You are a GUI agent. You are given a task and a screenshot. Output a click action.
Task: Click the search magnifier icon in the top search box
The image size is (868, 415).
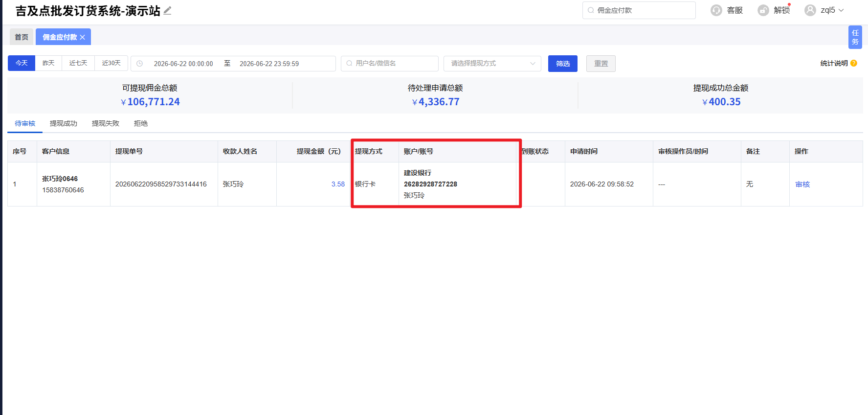591,10
